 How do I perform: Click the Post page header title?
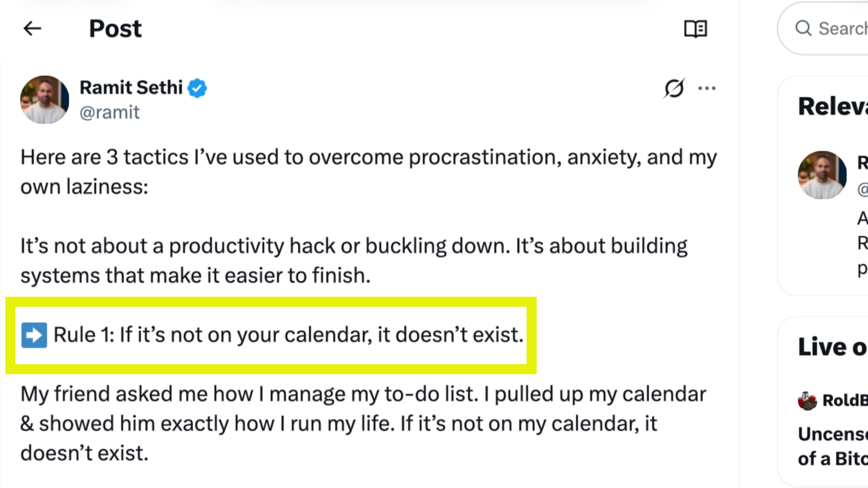[x=115, y=28]
